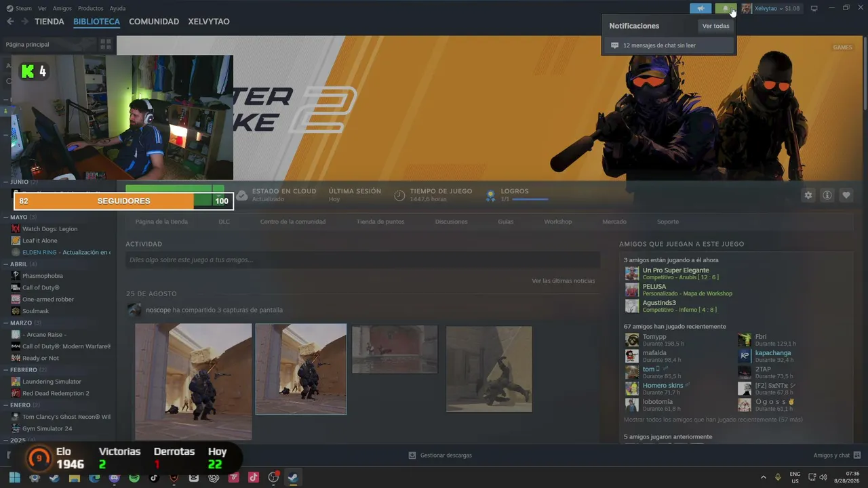Open friend Un Pro Super Elegante
This screenshot has width=868, height=488.
675,270
